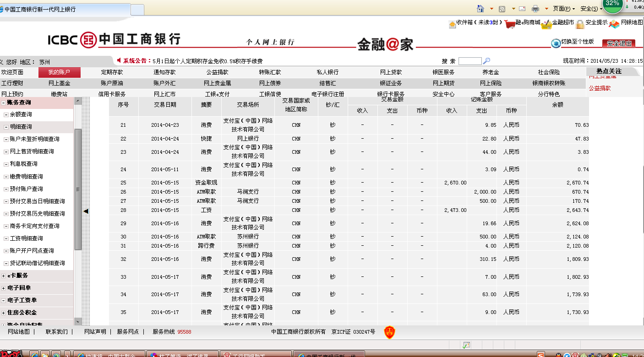Click the 切换至个性版 switch icon
The image size is (644, 357).
556,43
